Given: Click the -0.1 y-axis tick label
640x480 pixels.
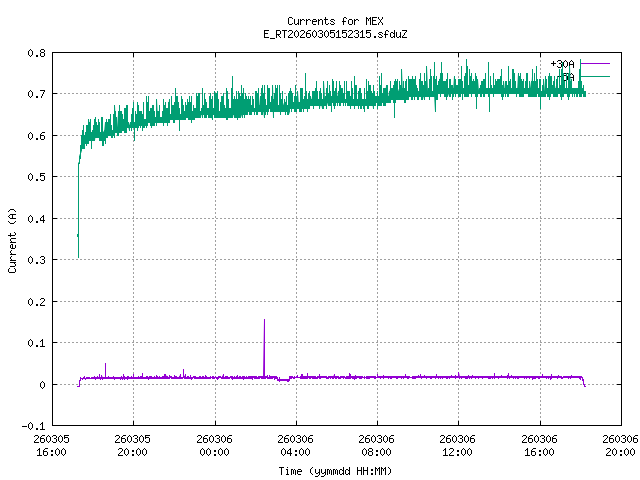Looking at the screenshot, I should pos(32,426).
